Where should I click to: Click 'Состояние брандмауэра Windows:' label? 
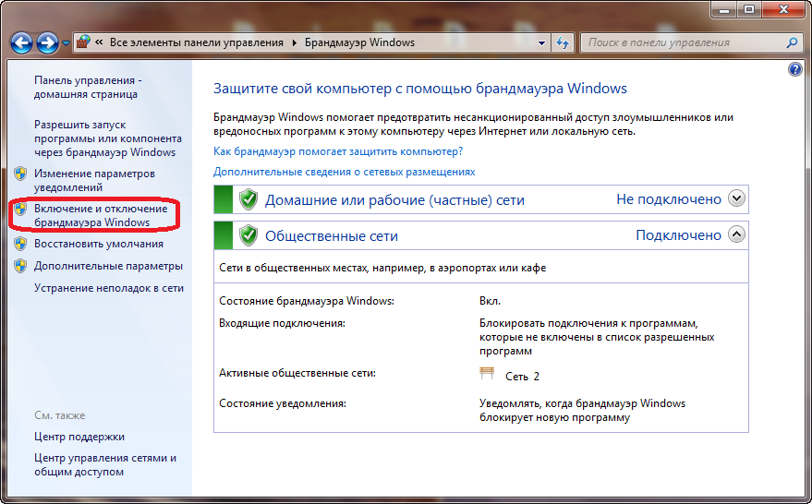click(307, 301)
